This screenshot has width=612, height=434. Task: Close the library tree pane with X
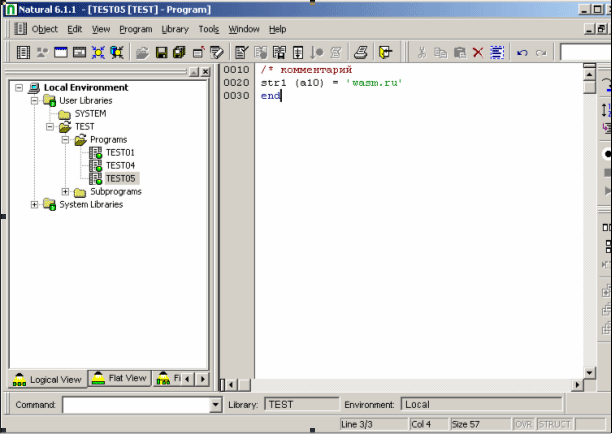coord(205,72)
